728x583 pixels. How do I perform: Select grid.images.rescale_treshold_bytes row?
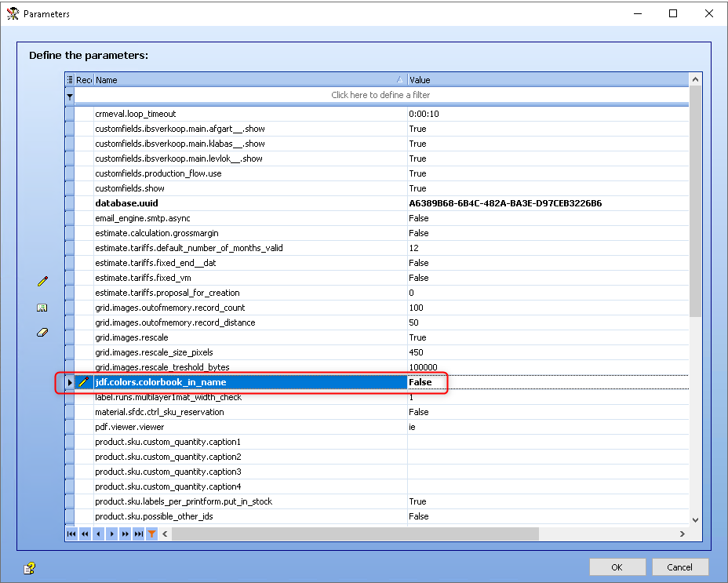click(x=377, y=366)
